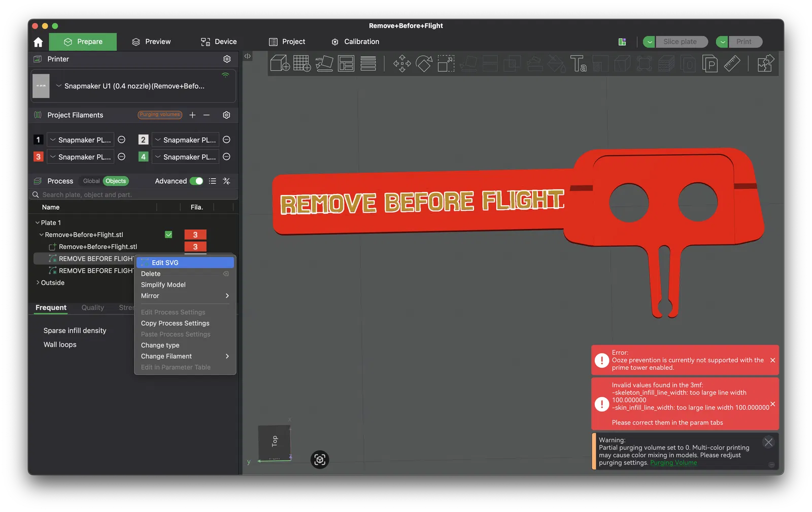
Task: Open the Assembly view puzzle icon
Action: 765,63
